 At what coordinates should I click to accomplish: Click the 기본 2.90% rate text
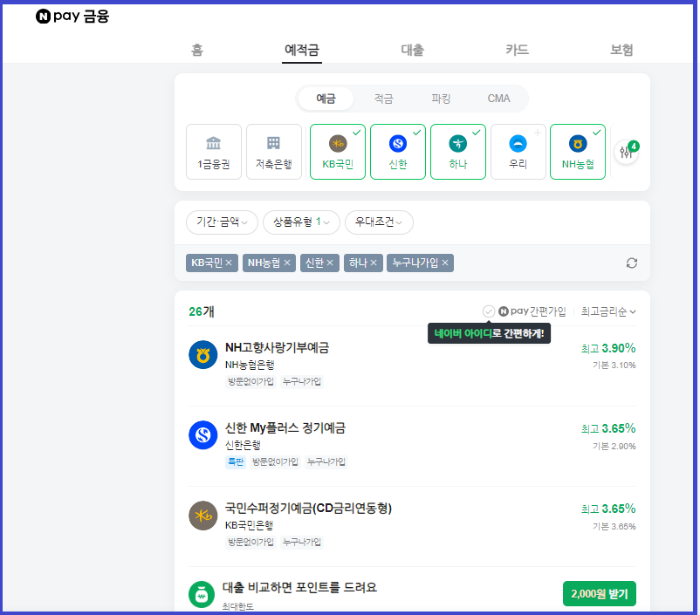coord(614,447)
